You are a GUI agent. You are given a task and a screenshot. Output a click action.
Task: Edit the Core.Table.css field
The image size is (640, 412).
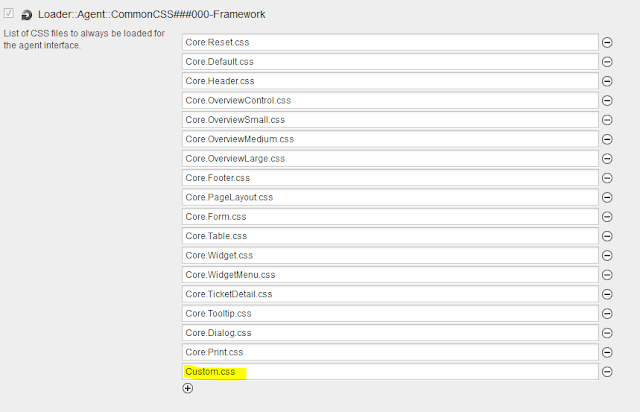(390, 236)
